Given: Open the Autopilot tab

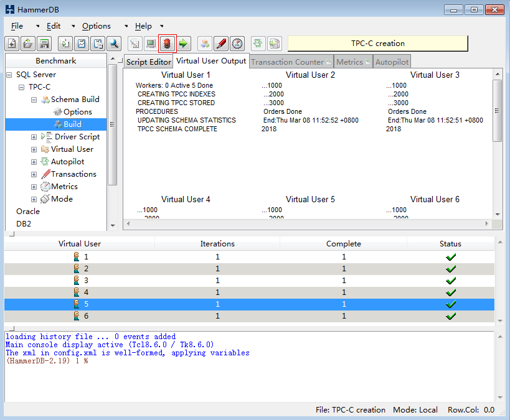Looking at the screenshot, I should pos(392,62).
